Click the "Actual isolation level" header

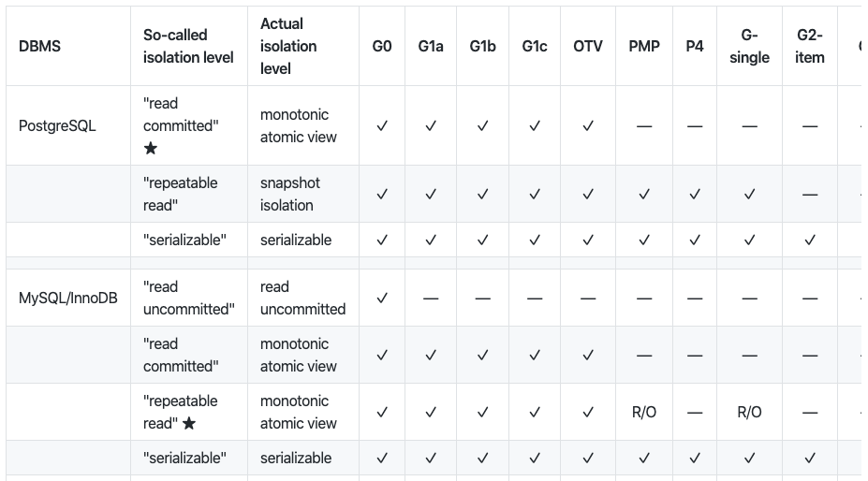point(288,46)
